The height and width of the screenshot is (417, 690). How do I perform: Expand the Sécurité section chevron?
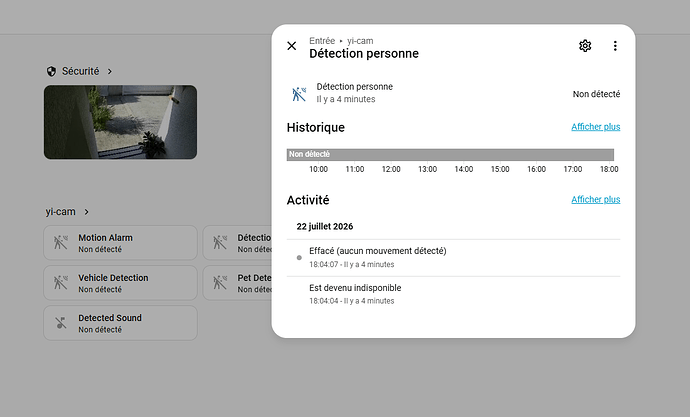pyautogui.click(x=110, y=71)
